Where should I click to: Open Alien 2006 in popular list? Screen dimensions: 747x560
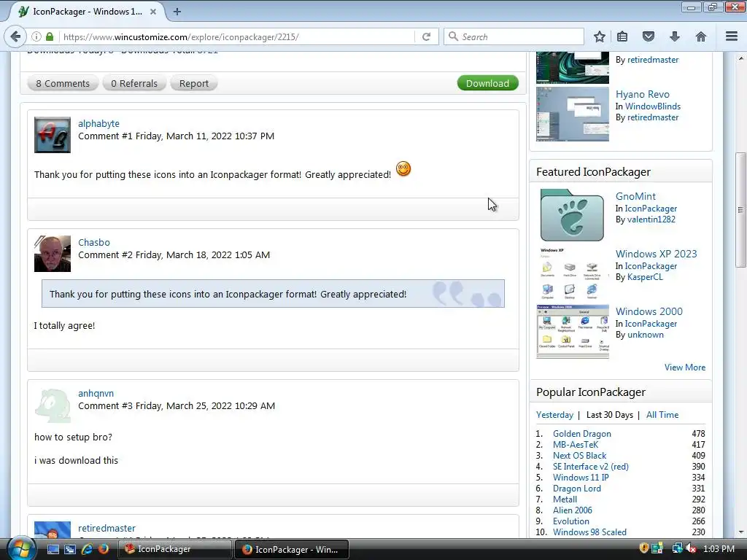[x=573, y=510]
